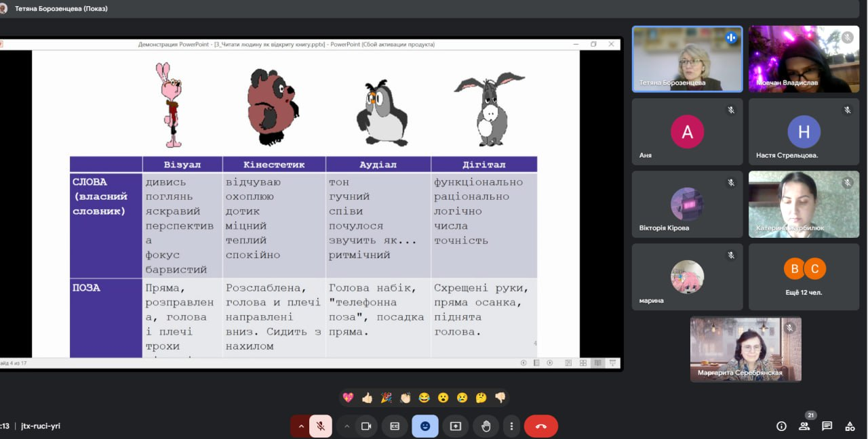Open meeting details info icon
This screenshot has width=868, height=439.
pos(781,426)
